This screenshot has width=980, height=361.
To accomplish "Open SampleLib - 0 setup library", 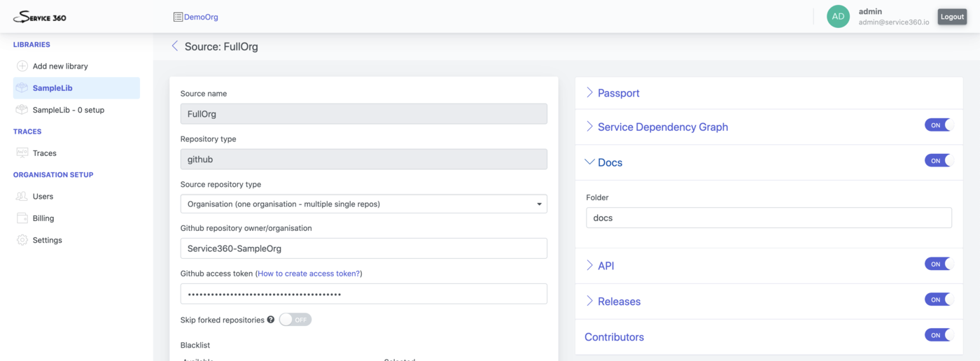I will [x=69, y=110].
